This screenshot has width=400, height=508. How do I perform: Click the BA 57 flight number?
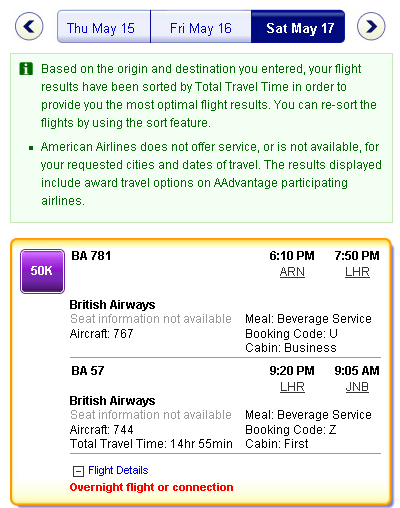[88, 371]
